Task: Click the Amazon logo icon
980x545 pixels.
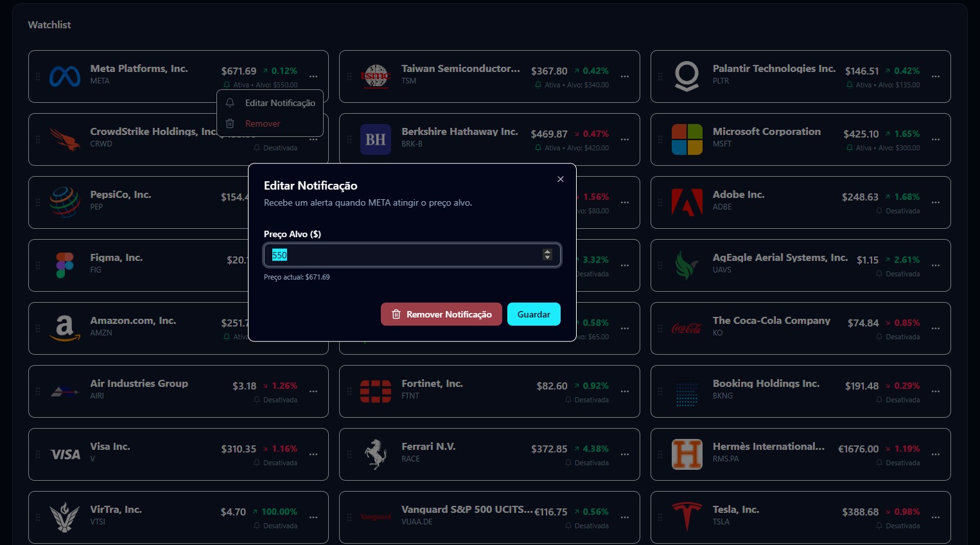Action: click(x=65, y=328)
